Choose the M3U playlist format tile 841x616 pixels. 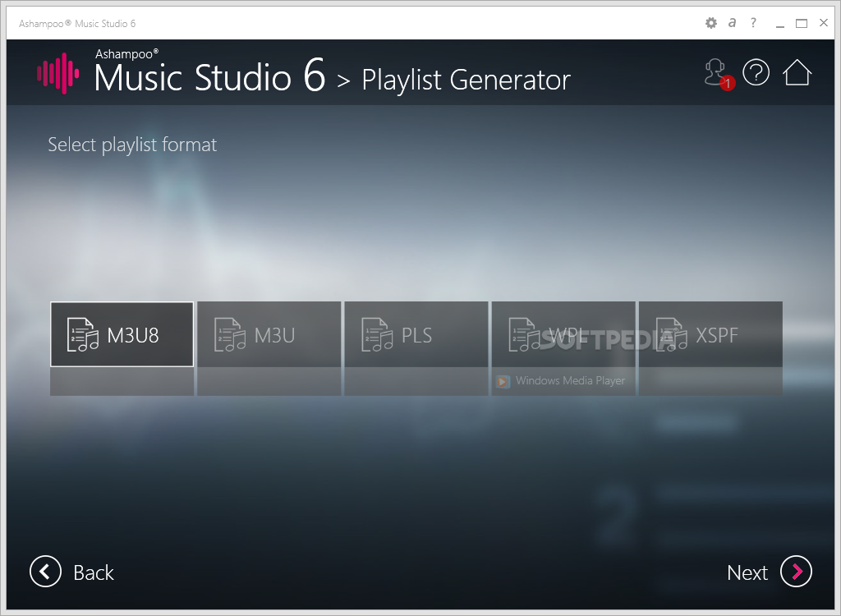tap(269, 334)
